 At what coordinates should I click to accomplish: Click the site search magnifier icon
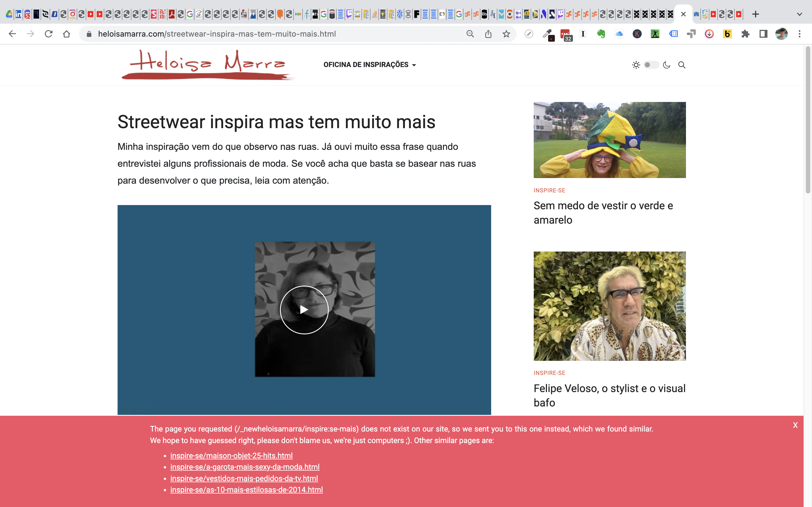(x=681, y=65)
